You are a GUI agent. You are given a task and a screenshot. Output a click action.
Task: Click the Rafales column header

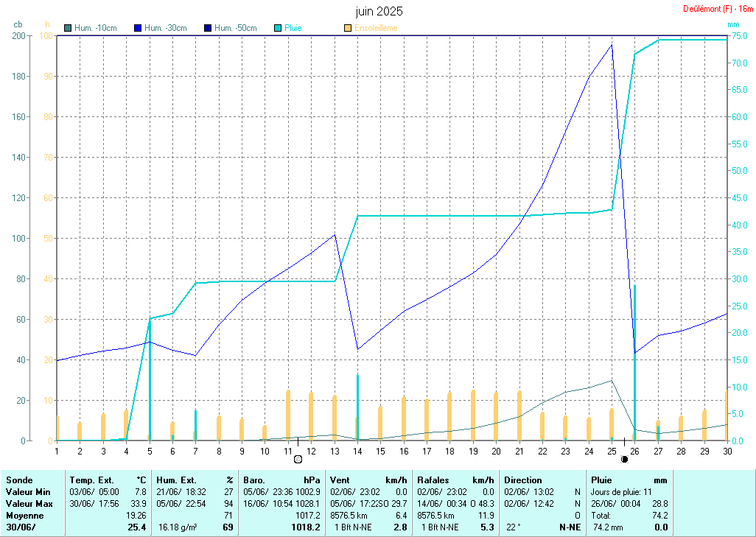click(x=433, y=480)
